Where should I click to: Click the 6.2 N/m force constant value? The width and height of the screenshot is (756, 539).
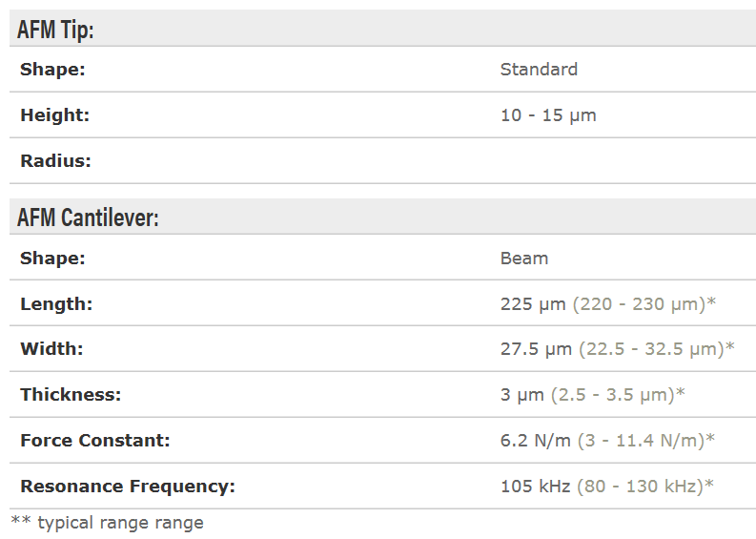(x=536, y=441)
